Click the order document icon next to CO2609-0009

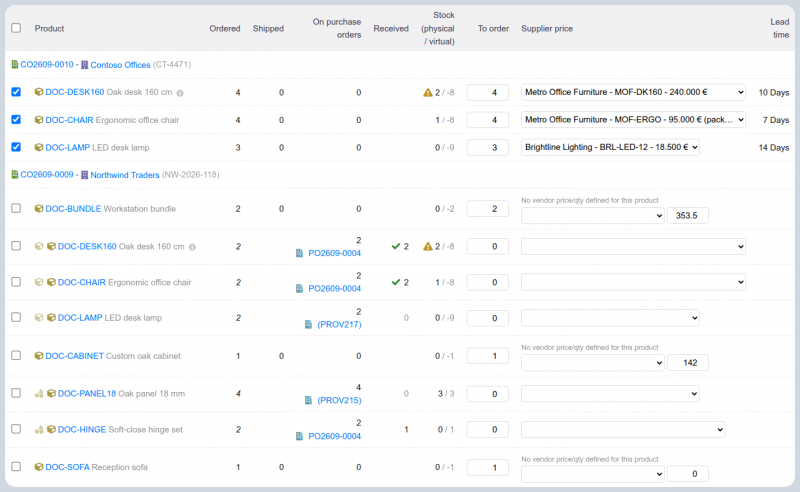[x=15, y=175]
